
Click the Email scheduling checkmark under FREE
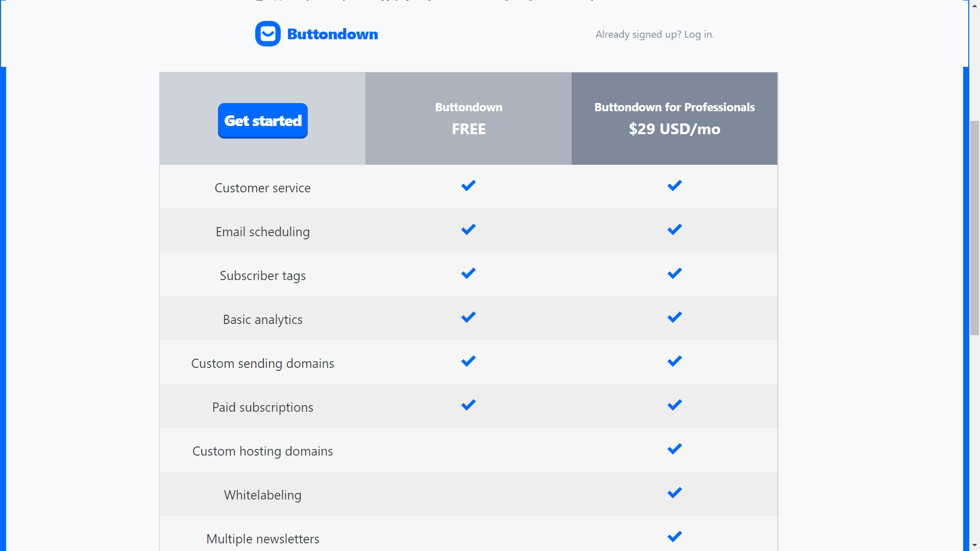[x=468, y=230]
